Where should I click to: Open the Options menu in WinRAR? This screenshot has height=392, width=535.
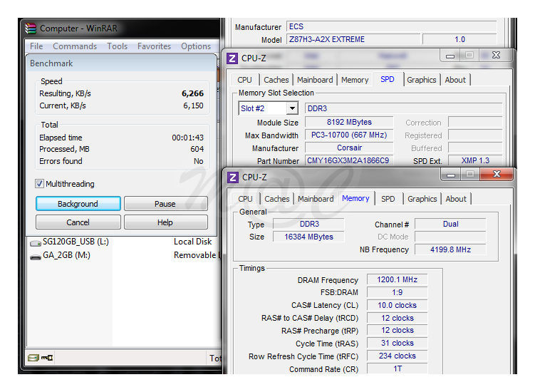click(196, 46)
